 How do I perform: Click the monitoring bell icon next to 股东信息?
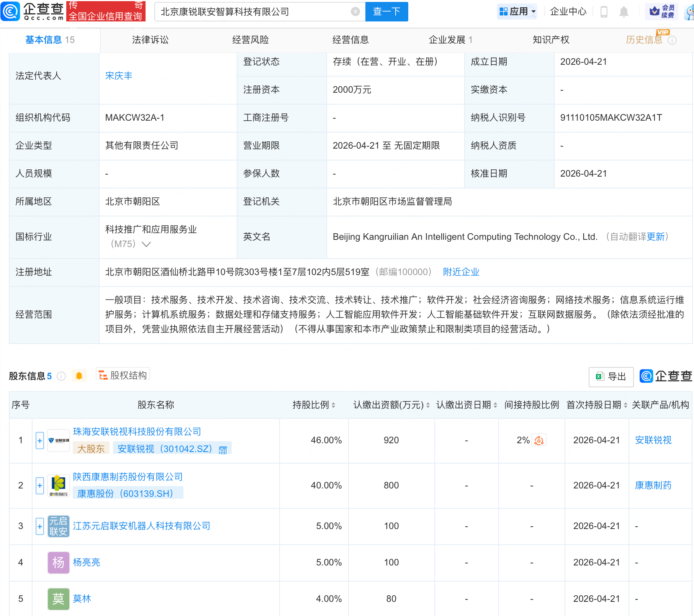79,376
